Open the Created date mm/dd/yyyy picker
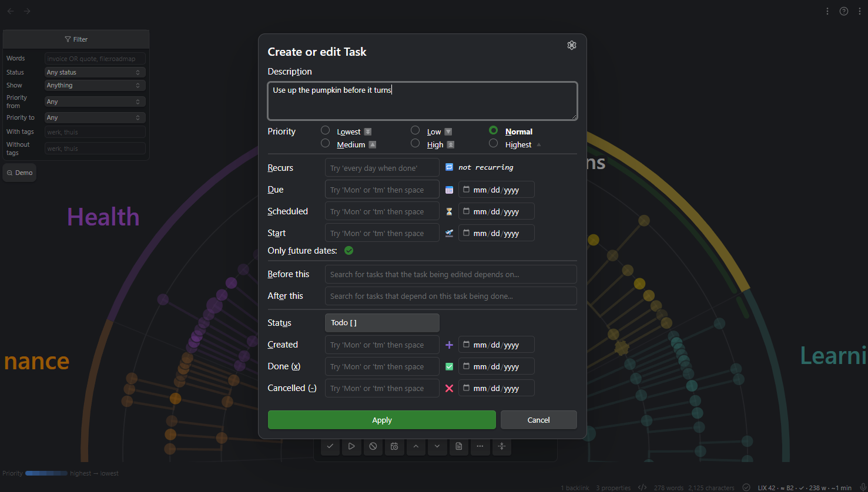Screen dimensions: 868x492 coord(496,345)
